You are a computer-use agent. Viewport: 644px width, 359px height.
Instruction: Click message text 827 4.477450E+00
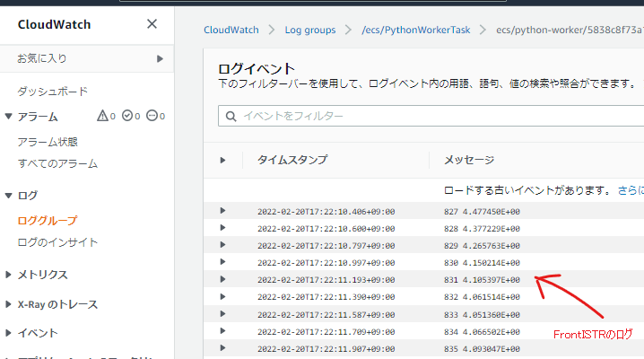point(482,212)
